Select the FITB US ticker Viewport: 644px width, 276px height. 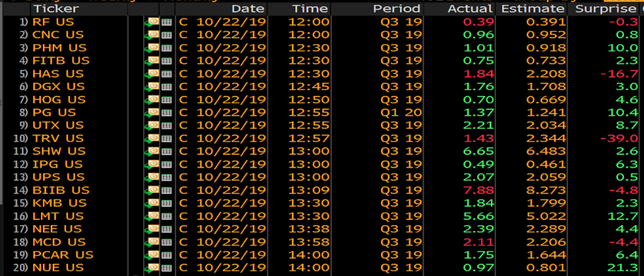pos(61,61)
